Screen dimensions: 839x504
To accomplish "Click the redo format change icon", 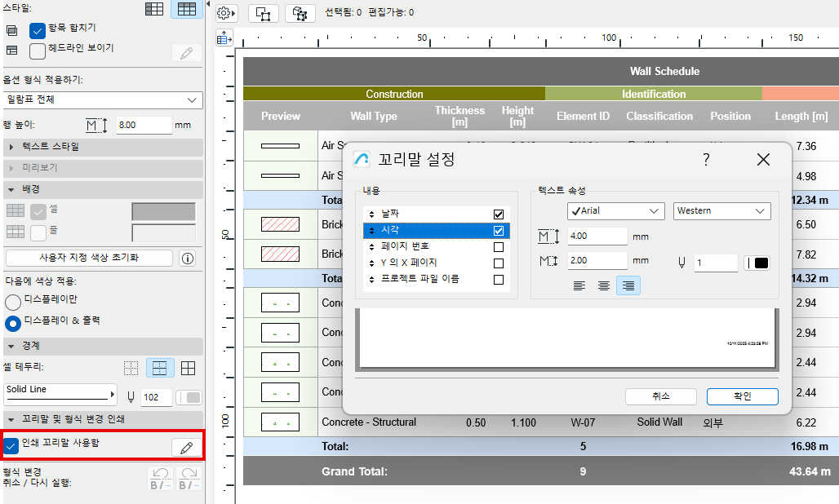I will tap(189, 479).
